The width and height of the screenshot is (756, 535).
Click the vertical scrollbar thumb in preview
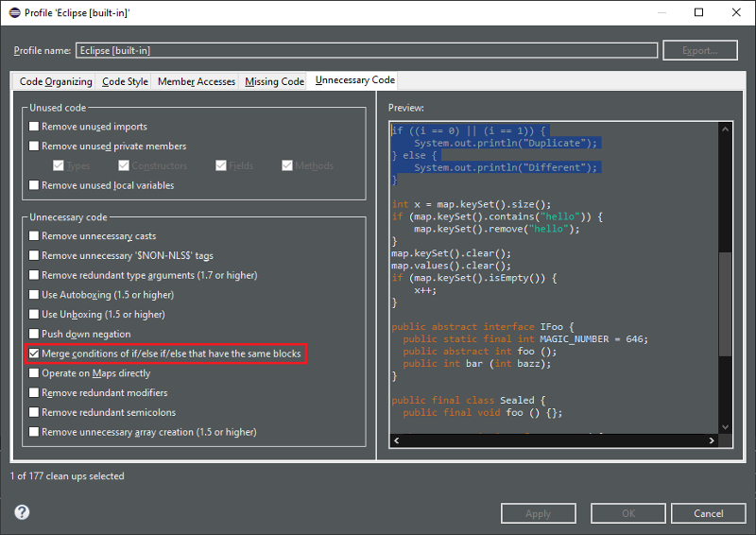coord(725,304)
